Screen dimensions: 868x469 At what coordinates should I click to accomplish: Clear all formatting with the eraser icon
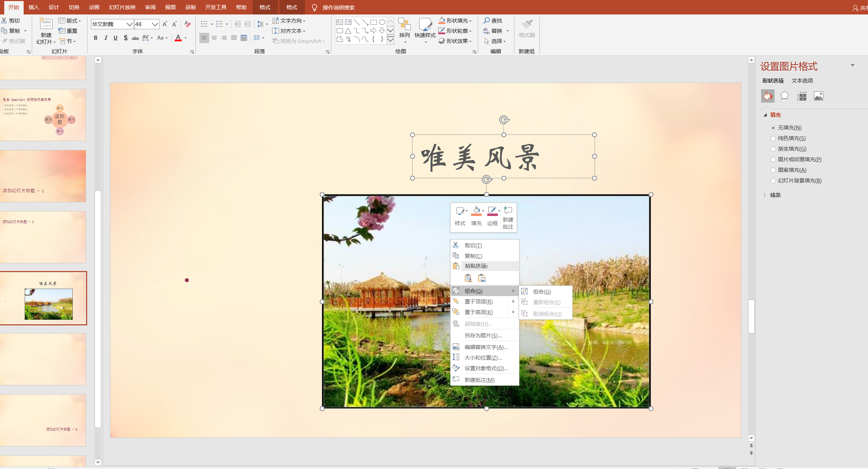[188, 24]
